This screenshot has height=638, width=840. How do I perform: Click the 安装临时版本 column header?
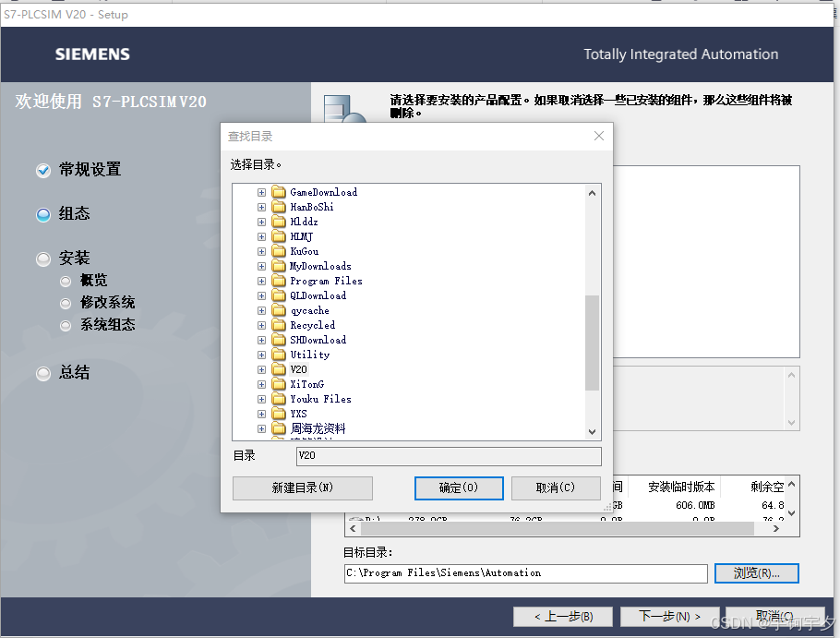[680, 487]
